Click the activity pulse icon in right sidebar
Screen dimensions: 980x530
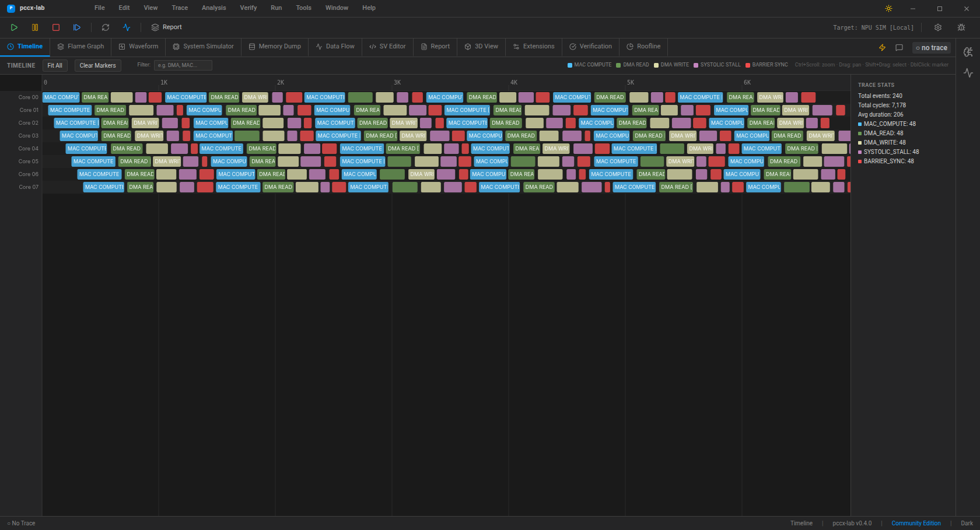(x=968, y=73)
